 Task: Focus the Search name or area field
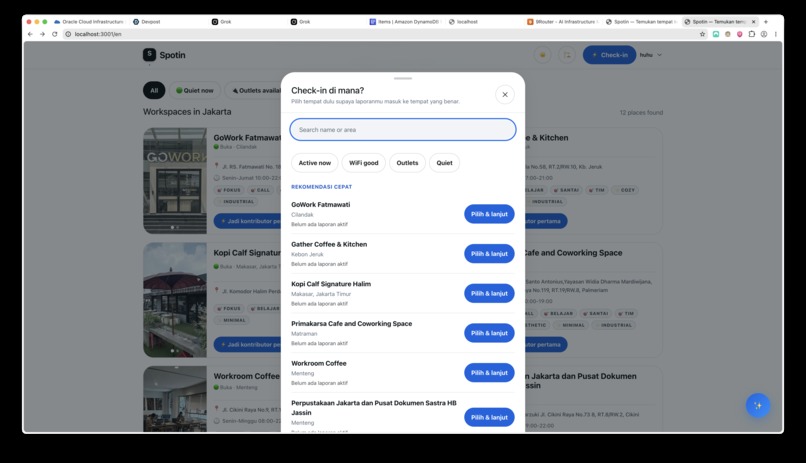402,129
